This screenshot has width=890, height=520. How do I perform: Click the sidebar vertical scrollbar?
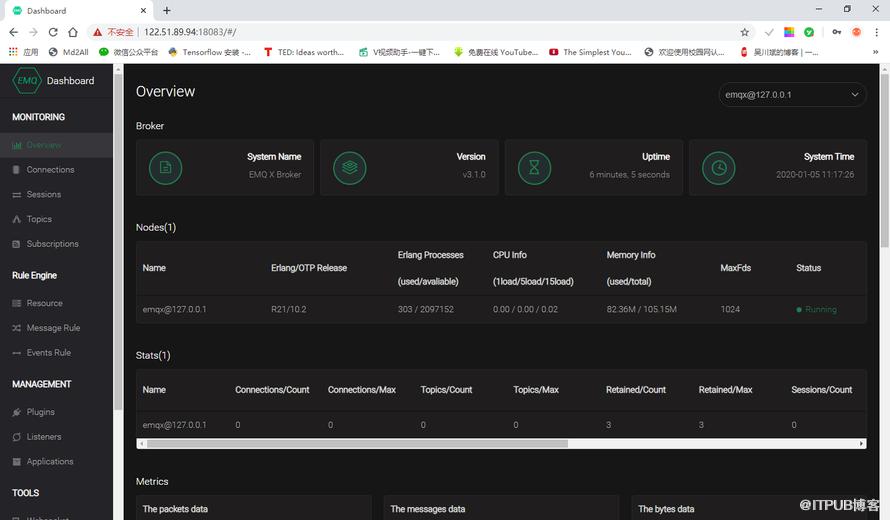pos(118,241)
